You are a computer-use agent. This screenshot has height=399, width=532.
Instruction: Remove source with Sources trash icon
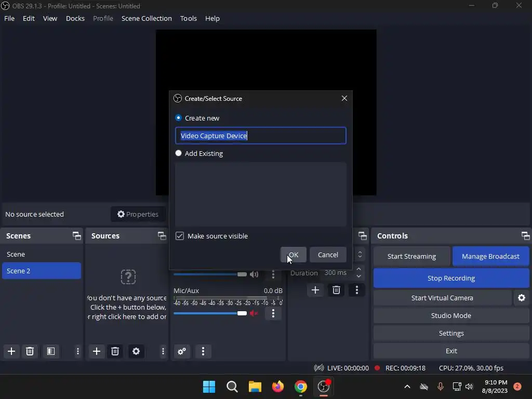tap(115, 351)
